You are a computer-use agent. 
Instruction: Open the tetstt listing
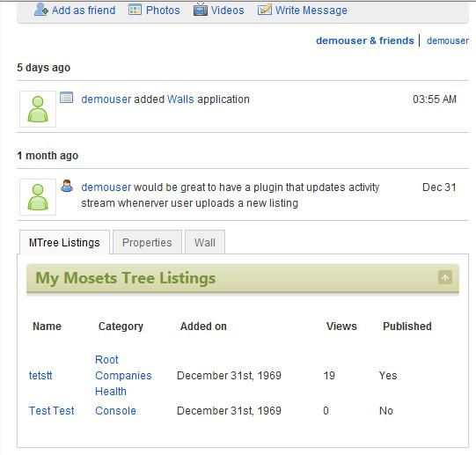(x=40, y=376)
